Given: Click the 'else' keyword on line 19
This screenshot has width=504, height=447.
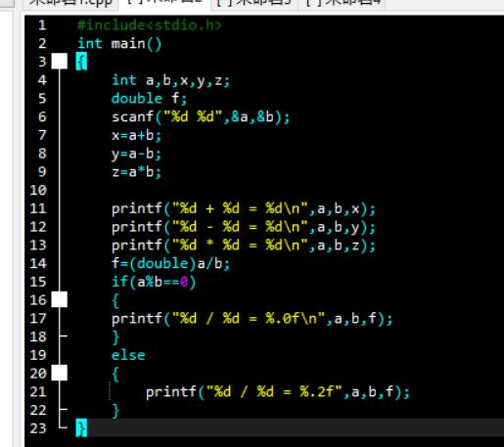Looking at the screenshot, I should (128, 355).
